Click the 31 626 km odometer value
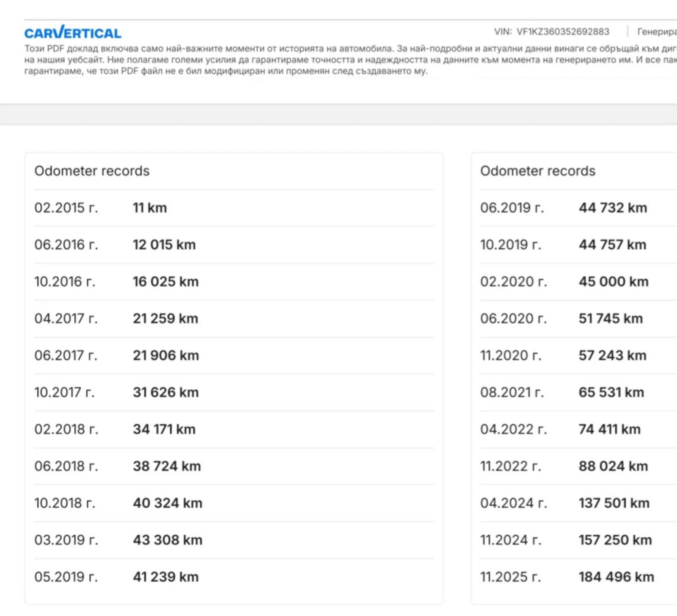The height and width of the screenshot is (616, 677). 165,392
